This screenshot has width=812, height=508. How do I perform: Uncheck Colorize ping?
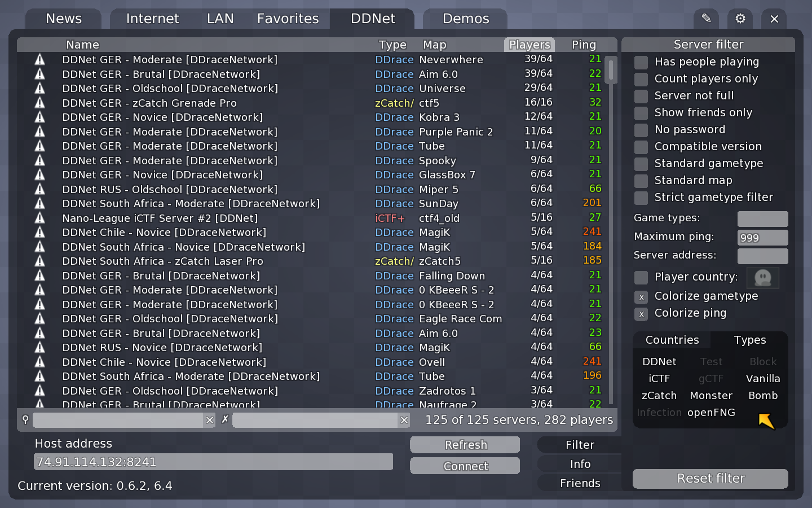coord(641,314)
